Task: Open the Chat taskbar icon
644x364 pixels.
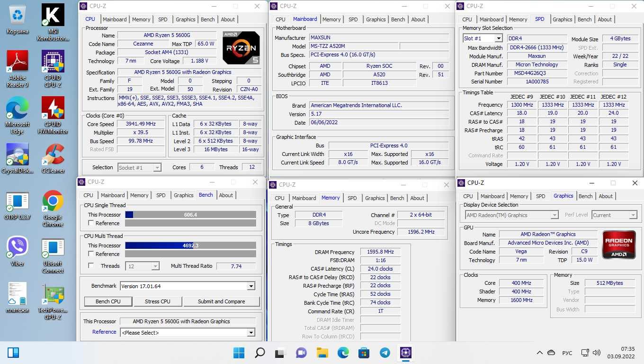Action: pos(301,353)
